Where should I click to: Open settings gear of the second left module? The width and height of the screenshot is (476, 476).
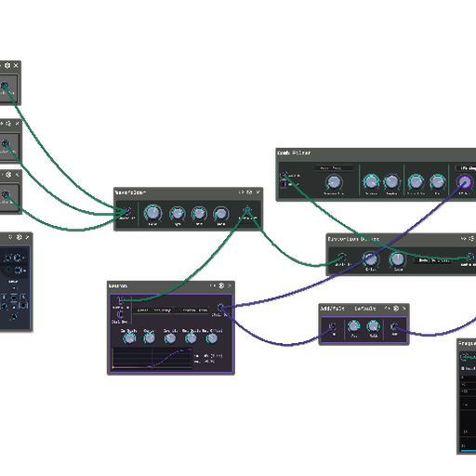tap(8, 124)
